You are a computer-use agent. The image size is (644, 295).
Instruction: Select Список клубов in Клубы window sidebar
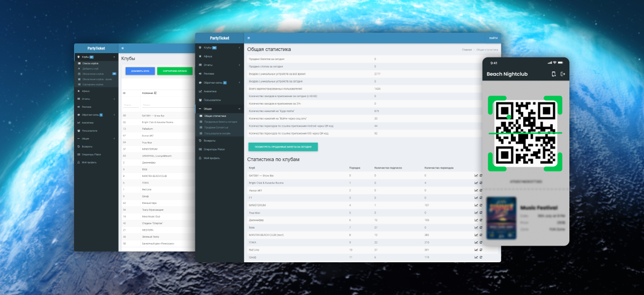point(96,63)
